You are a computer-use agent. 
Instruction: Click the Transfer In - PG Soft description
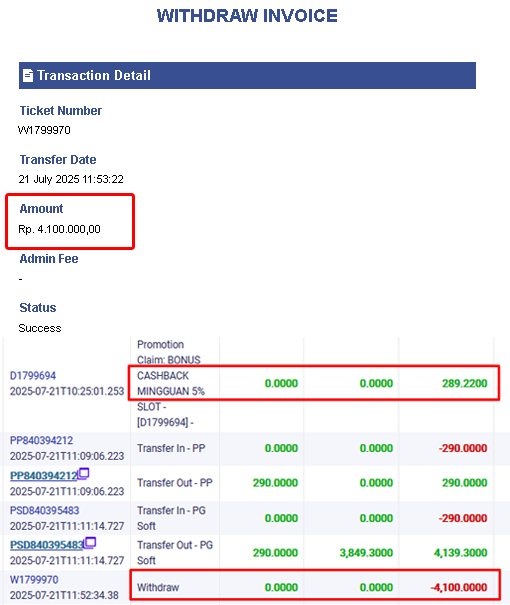(171, 518)
